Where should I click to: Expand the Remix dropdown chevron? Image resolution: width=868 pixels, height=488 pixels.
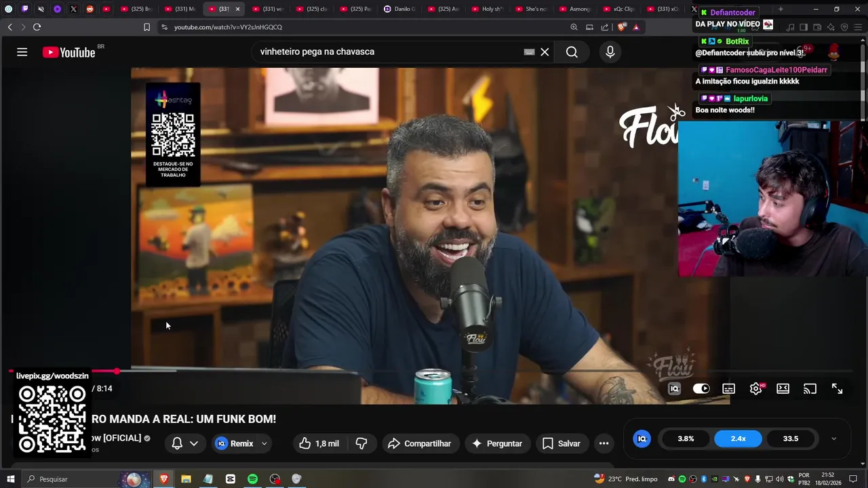264,443
